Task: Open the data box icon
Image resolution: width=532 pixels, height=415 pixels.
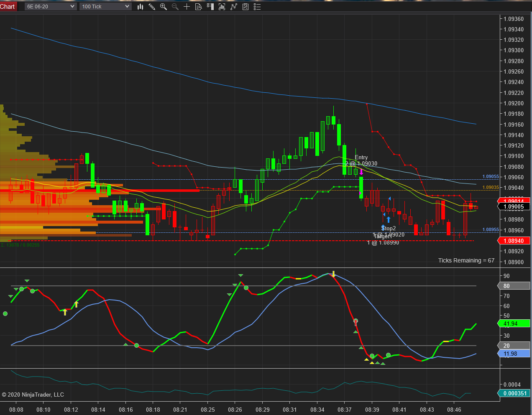Action: click(x=199, y=7)
